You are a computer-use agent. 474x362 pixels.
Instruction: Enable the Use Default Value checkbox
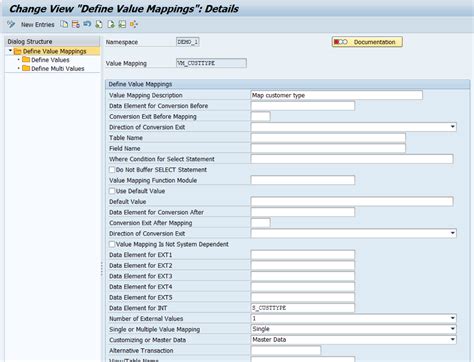pyautogui.click(x=112, y=191)
